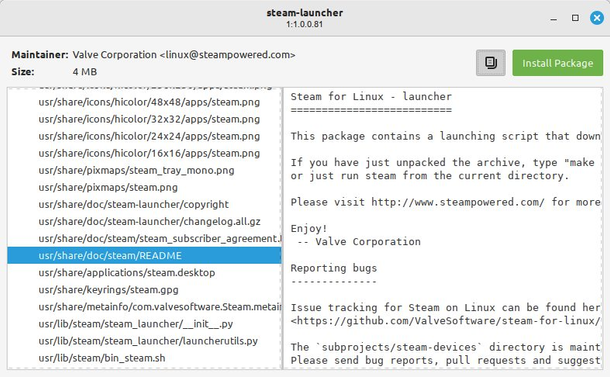Click 'Issue tracking for Steam on Linux' line
The width and height of the screenshot is (610, 377).
[x=446, y=308]
